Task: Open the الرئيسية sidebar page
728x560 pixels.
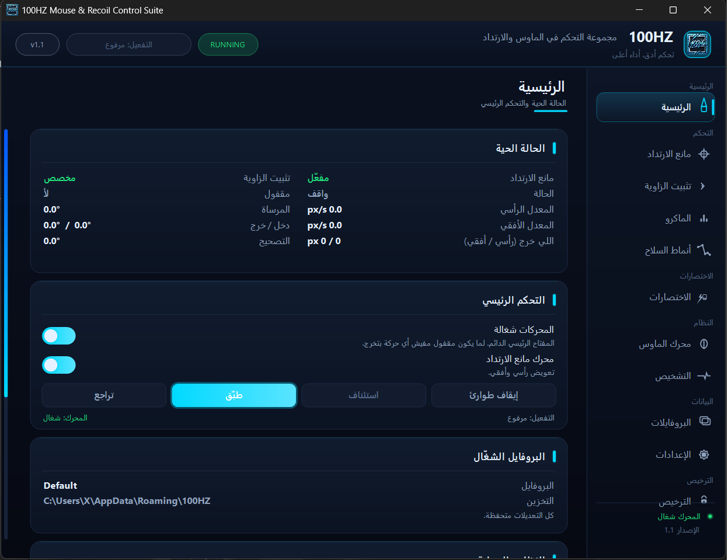Action: pyautogui.click(x=656, y=107)
